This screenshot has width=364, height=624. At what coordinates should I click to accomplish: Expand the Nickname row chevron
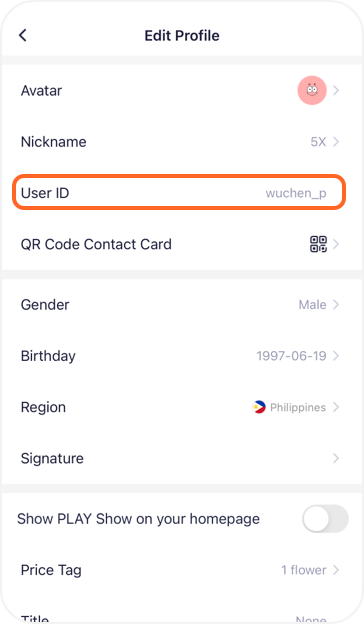[336, 142]
